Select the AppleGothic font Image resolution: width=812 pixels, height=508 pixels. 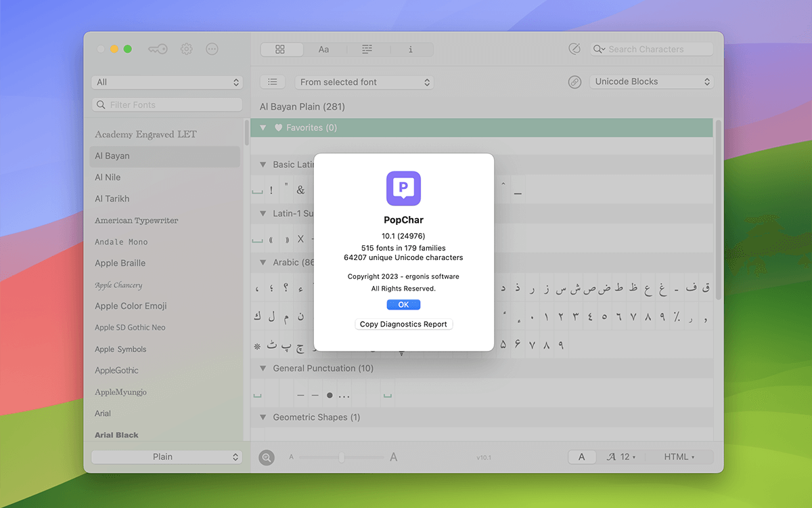(164, 371)
